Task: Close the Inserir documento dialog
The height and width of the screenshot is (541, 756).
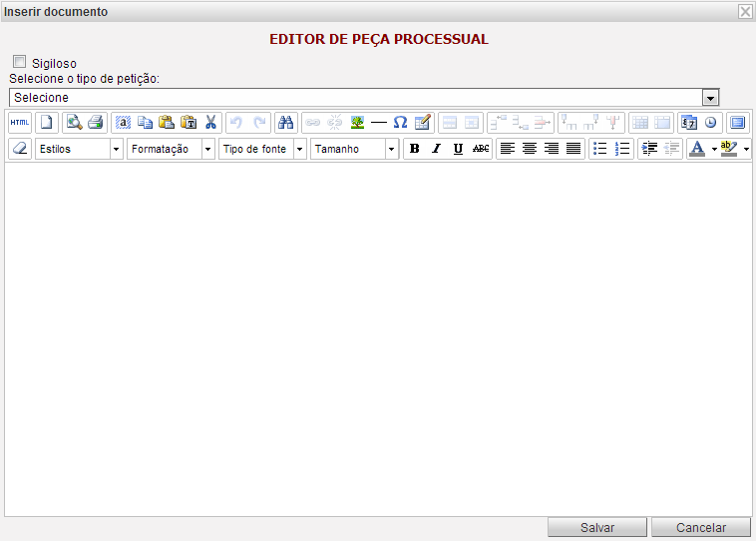Action: 745,12
